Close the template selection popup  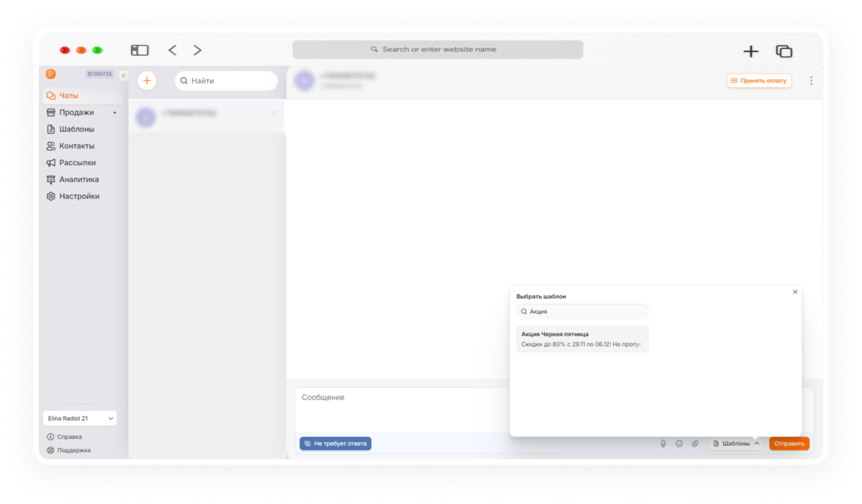[x=795, y=292]
